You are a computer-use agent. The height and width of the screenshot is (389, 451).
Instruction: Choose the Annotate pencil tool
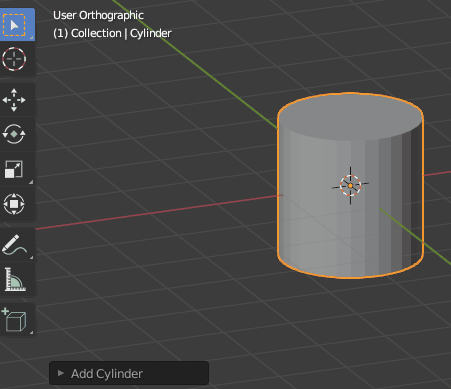pyautogui.click(x=15, y=245)
